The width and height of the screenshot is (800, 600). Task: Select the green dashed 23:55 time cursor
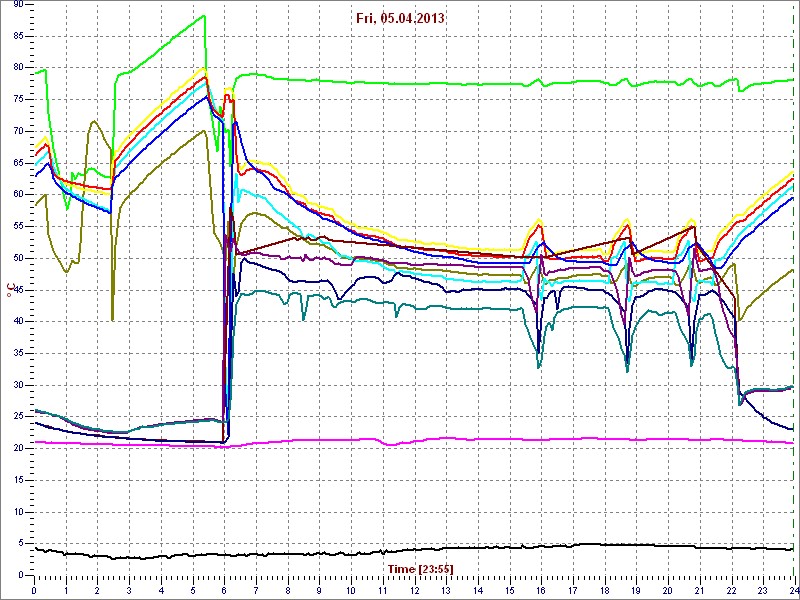click(x=795, y=289)
